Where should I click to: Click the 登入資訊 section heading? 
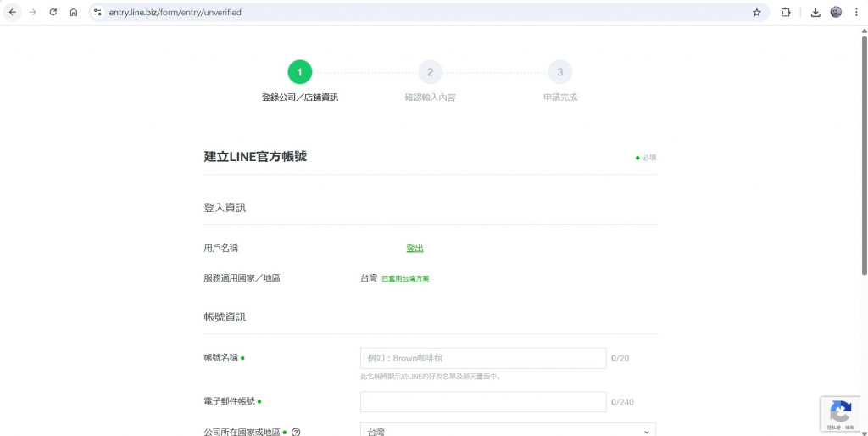[225, 208]
